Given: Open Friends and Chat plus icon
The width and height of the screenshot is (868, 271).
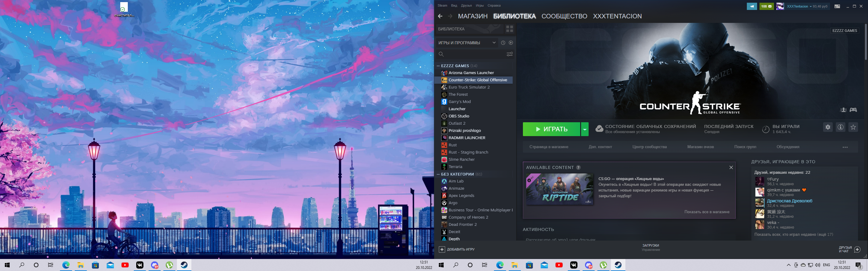Looking at the screenshot, I should [x=857, y=249].
